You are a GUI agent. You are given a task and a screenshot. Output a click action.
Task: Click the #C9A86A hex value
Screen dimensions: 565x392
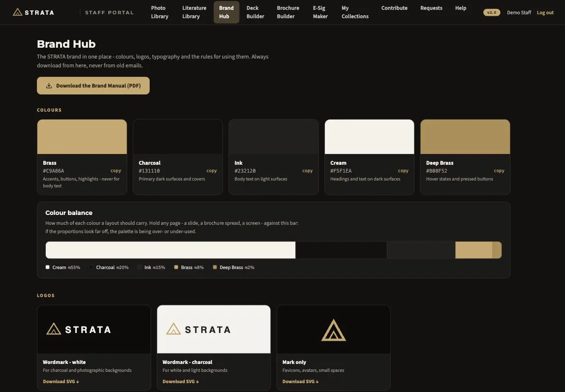click(53, 171)
